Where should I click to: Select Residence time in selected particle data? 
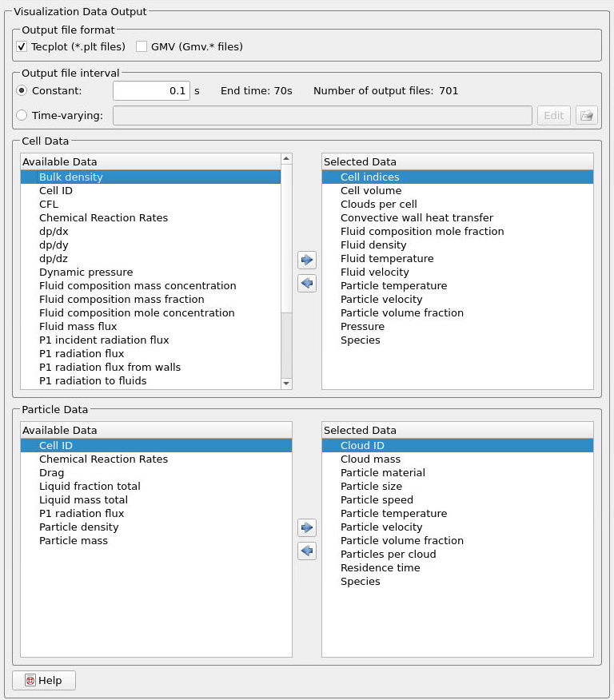380,568
